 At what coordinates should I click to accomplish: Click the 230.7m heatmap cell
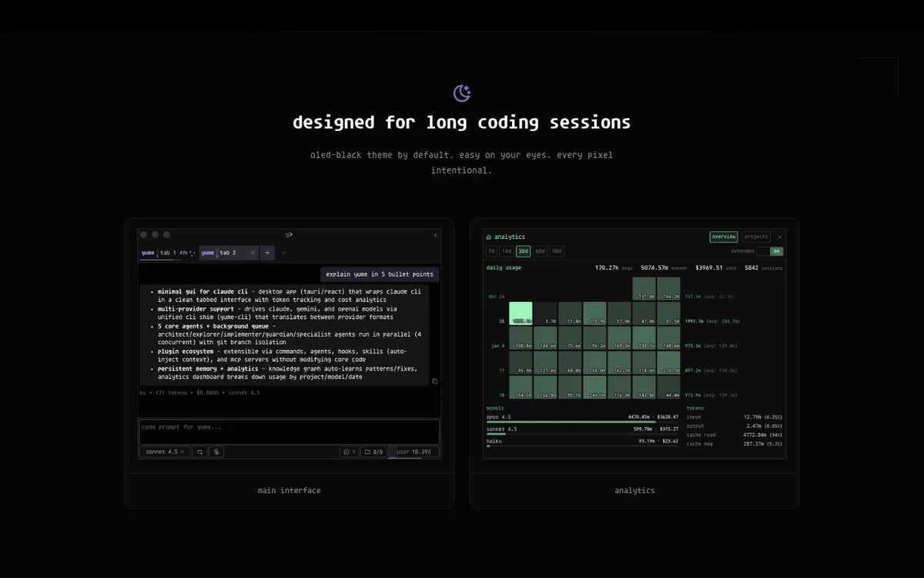[644, 338]
